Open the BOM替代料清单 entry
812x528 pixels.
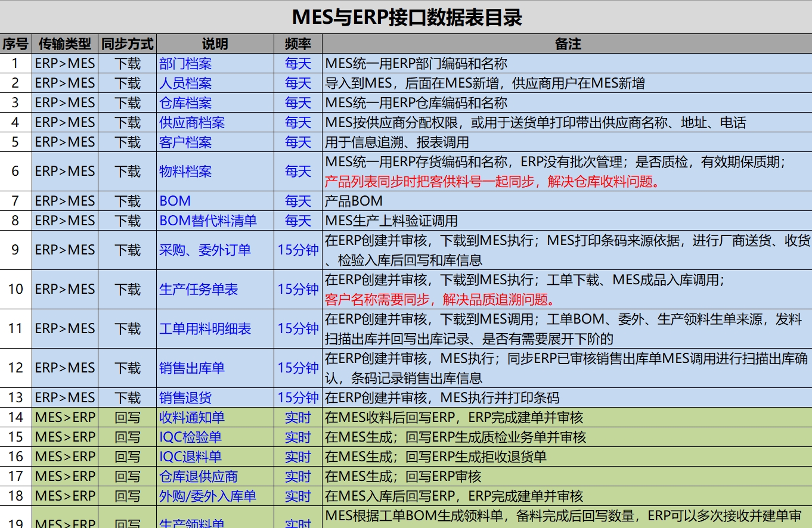208,220
